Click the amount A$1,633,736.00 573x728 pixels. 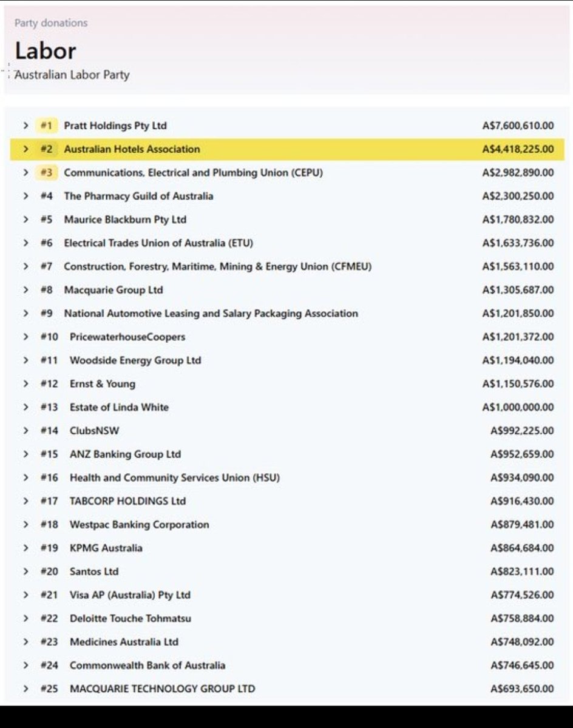coord(518,243)
